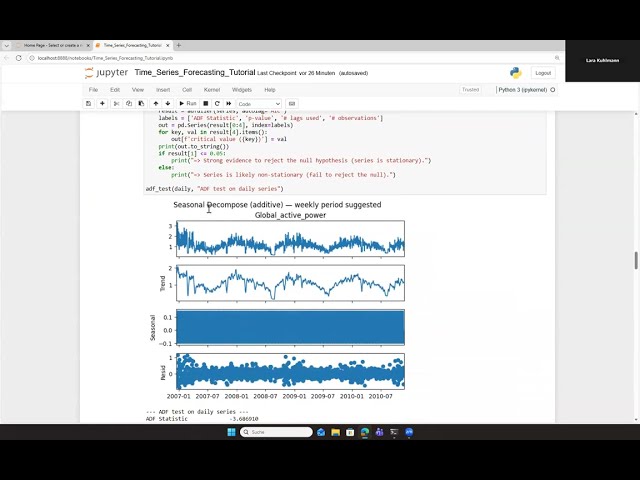Reload the page in browser

pyautogui.click(x=18, y=58)
